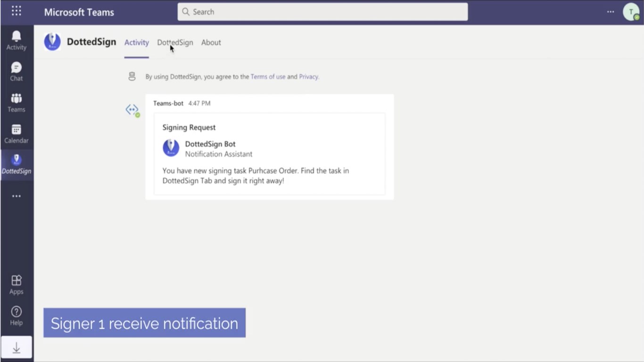Show more apps via sidebar ellipsis
Image resolution: width=644 pixels, height=362 pixels.
click(17, 196)
